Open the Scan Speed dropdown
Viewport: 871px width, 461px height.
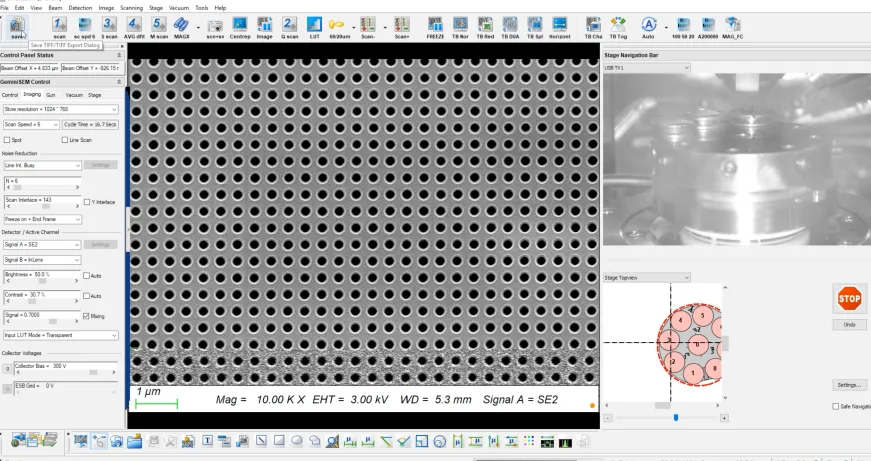31,124
